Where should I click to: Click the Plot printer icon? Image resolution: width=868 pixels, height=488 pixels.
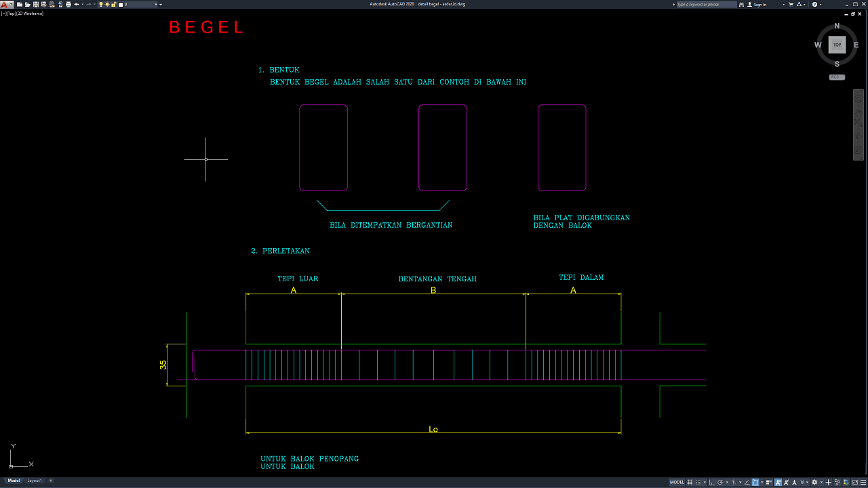[68, 4]
